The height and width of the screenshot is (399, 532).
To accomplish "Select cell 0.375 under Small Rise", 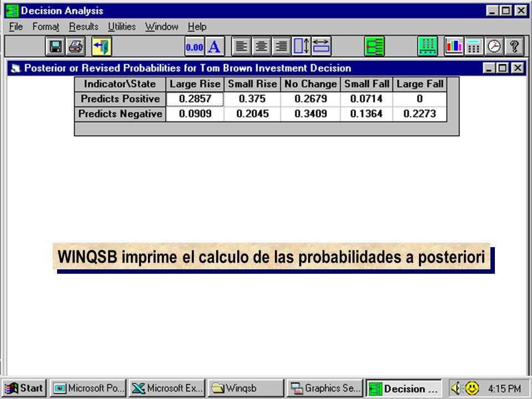I will 252,99.
